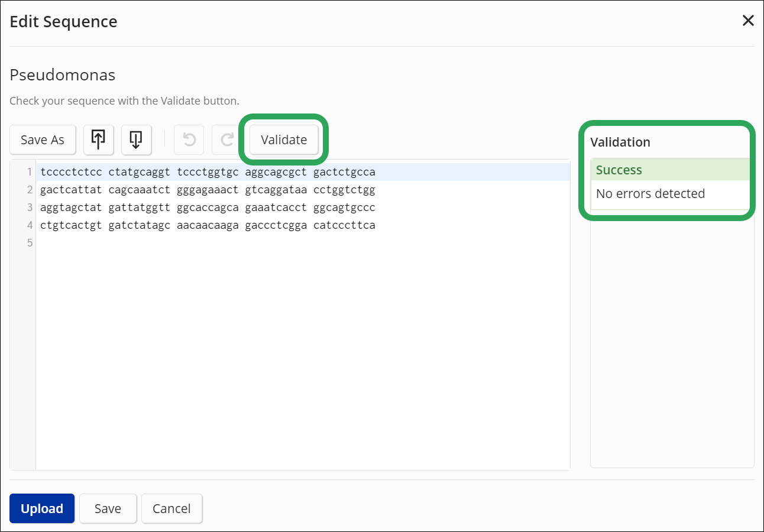The height and width of the screenshot is (532, 764).
Task: Redo the last sequence edit
Action: [227, 140]
